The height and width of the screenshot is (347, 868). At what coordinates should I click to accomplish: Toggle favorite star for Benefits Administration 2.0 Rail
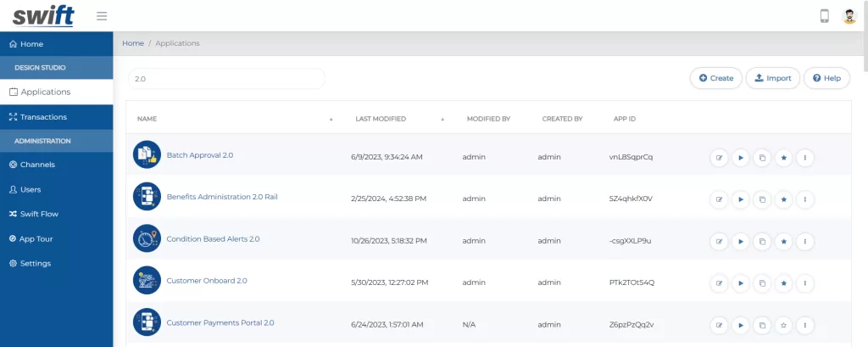(783, 199)
